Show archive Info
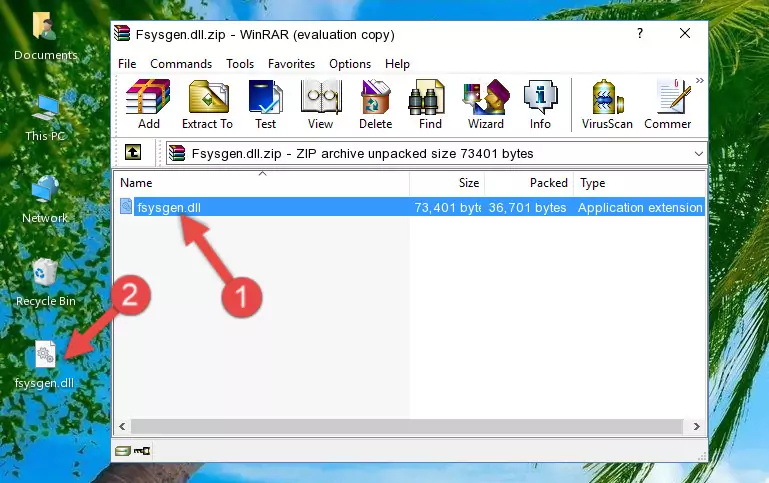 [540, 104]
